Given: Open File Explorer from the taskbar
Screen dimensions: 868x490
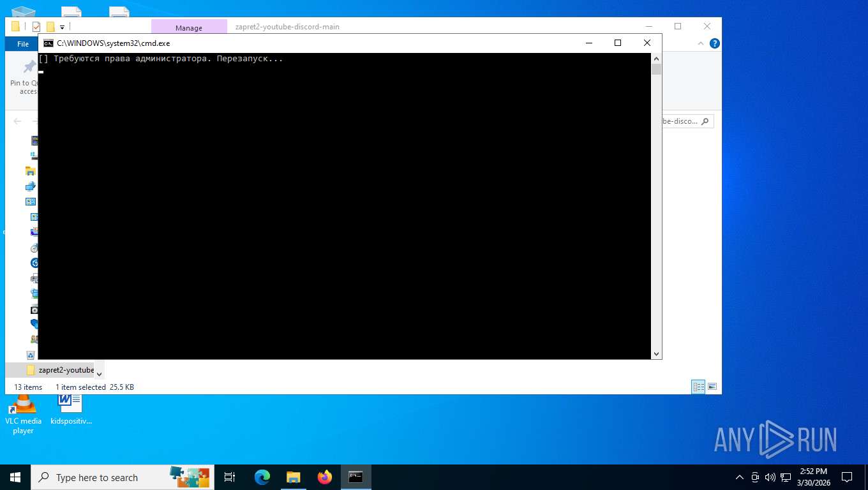Looking at the screenshot, I should click(x=294, y=477).
